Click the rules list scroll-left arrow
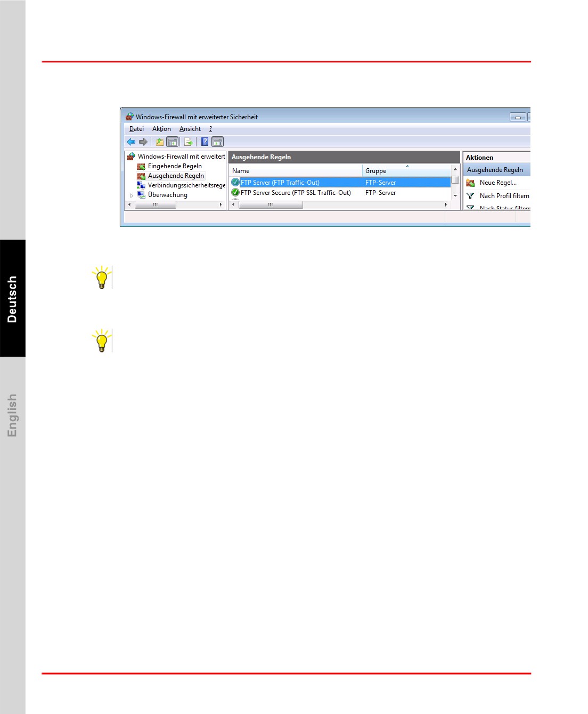The width and height of the screenshot is (588, 714). coord(233,204)
